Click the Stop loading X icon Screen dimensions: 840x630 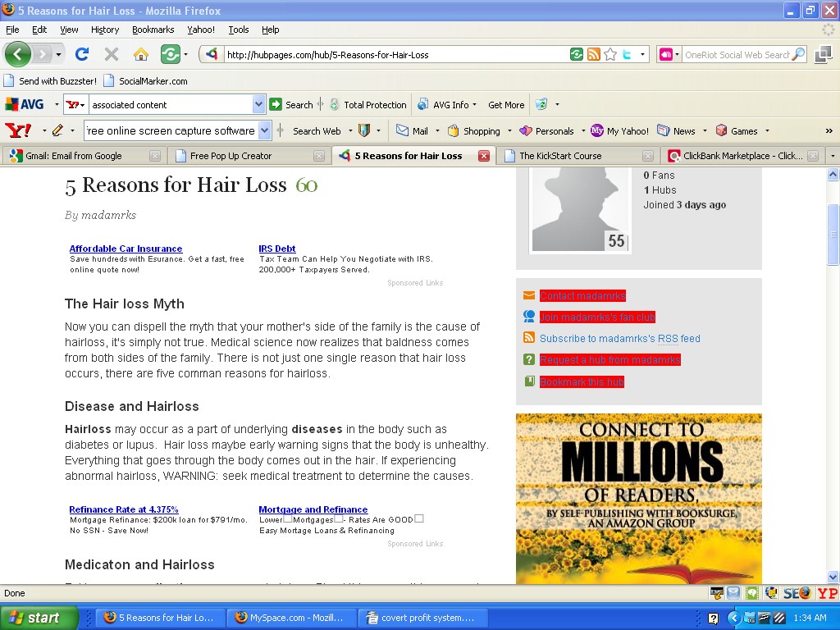(112, 54)
